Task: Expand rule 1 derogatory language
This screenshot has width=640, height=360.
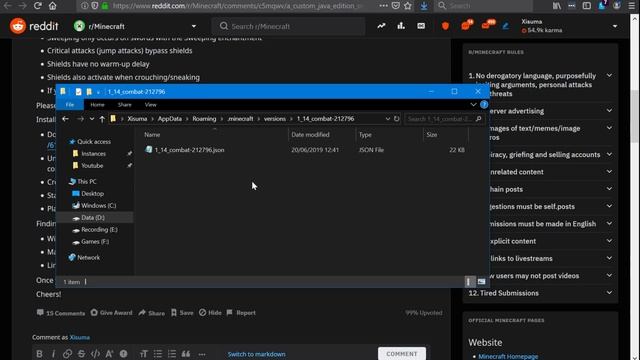Action: 609,76
